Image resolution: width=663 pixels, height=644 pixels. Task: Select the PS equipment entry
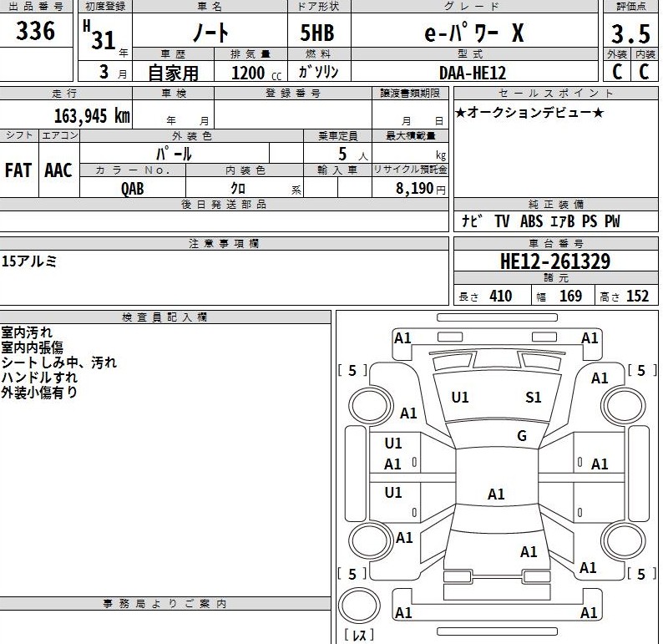pyautogui.click(x=590, y=221)
